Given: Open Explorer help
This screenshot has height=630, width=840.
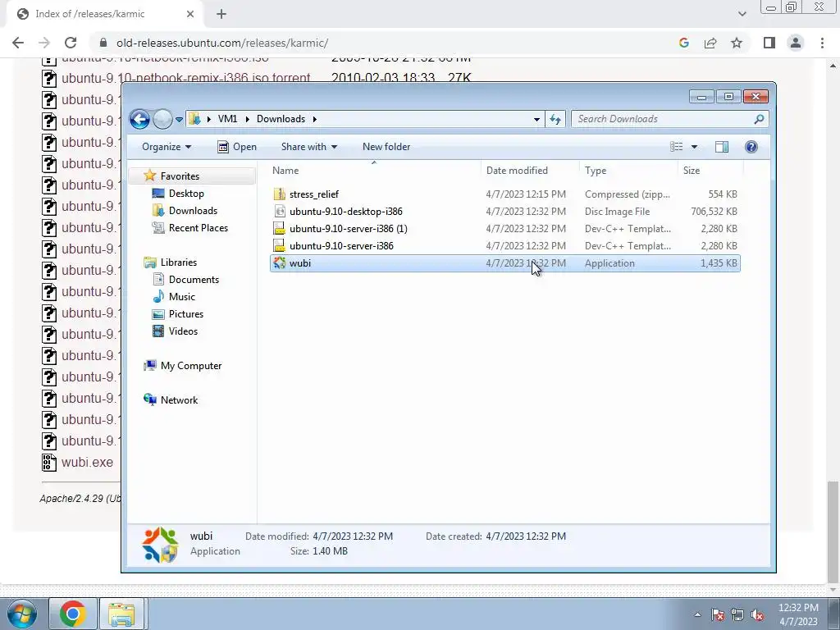Looking at the screenshot, I should click(x=751, y=147).
